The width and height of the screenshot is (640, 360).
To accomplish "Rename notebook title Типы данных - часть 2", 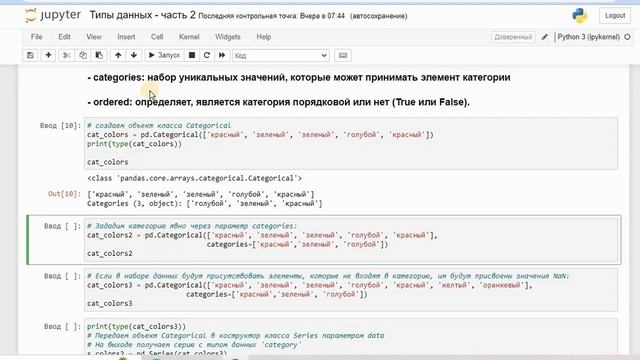I will click(x=142, y=16).
